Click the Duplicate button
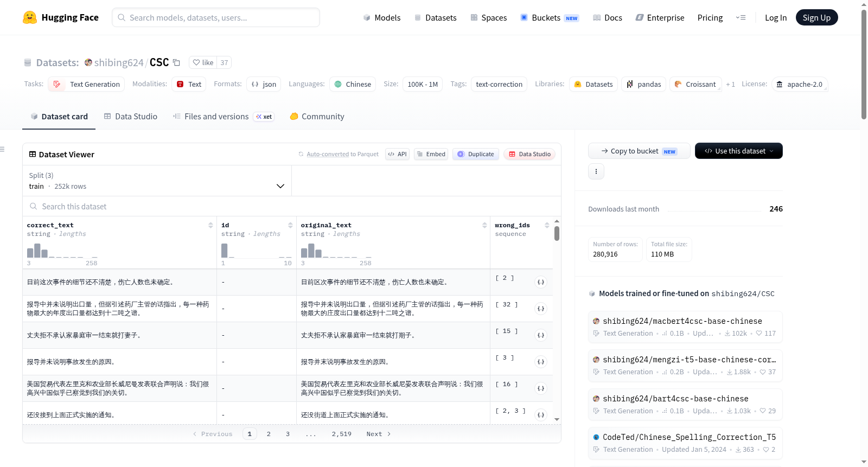Image resolution: width=868 pixels, height=467 pixels. [476, 154]
